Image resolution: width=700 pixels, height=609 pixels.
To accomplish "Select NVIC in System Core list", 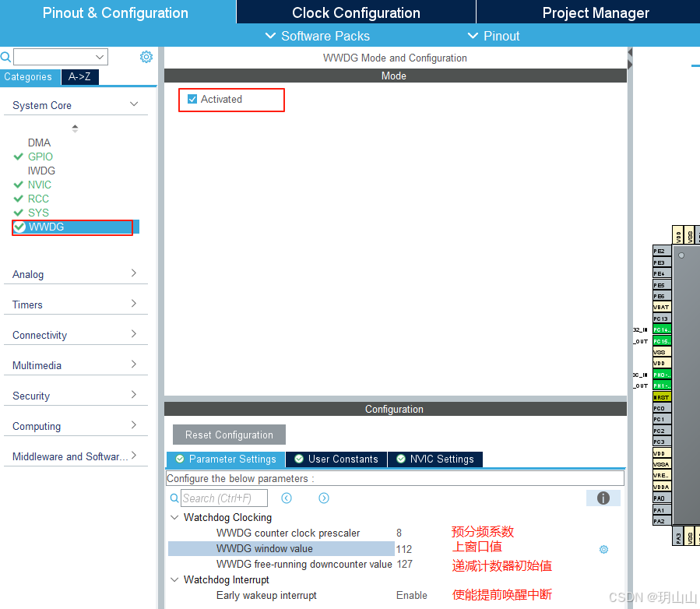I will 40,185.
